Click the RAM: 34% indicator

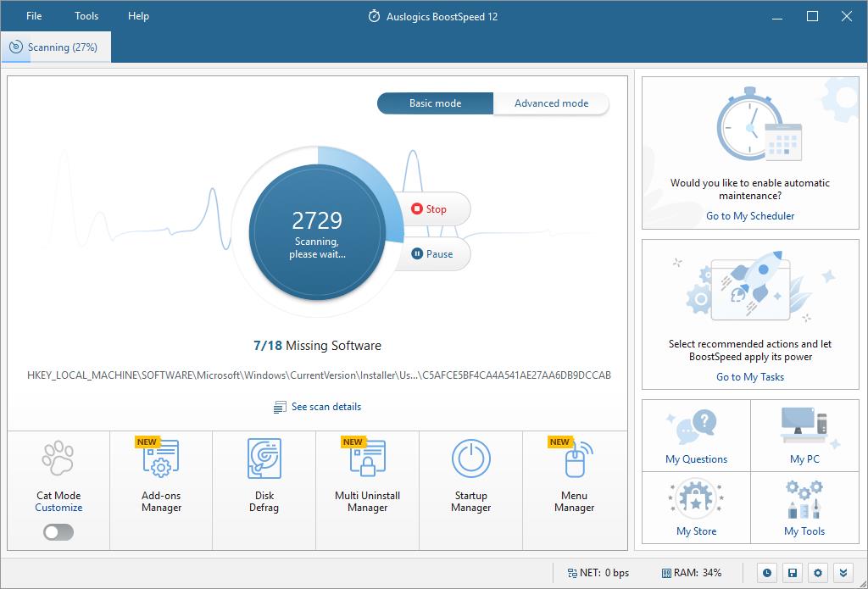click(x=692, y=573)
